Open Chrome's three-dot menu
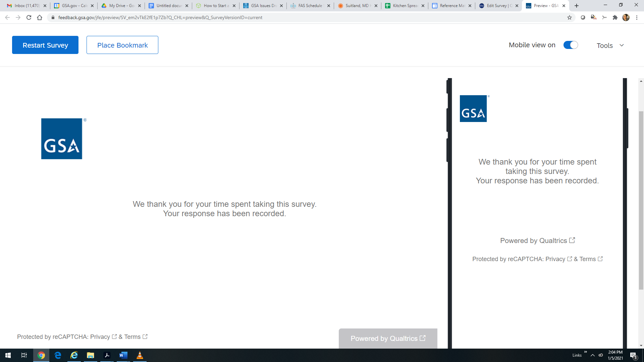 (637, 17)
